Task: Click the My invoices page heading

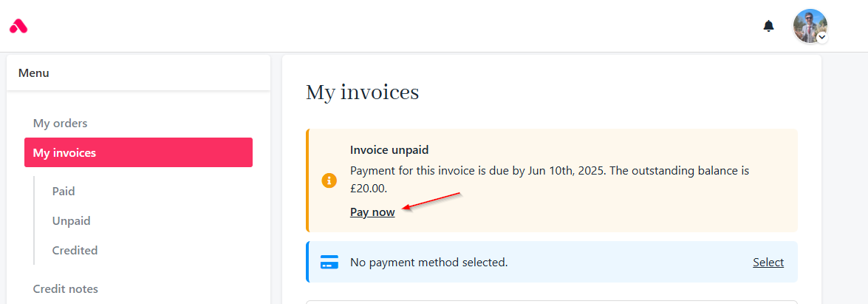Action: pos(363,92)
